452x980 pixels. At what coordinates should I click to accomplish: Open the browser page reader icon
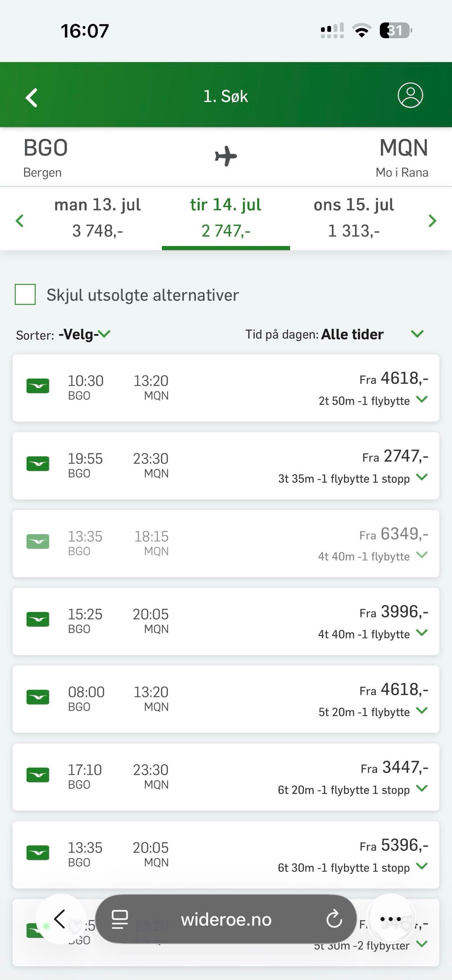click(120, 919)
